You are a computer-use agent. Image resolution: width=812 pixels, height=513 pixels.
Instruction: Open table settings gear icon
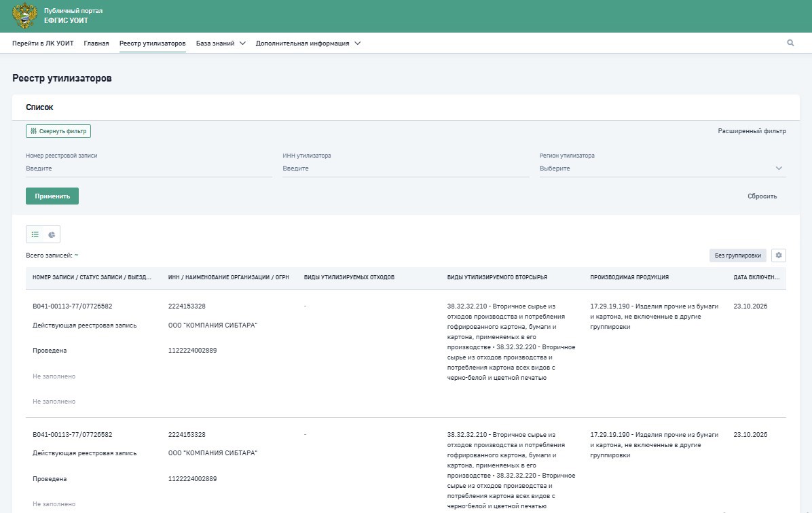[x=778, y=255]
